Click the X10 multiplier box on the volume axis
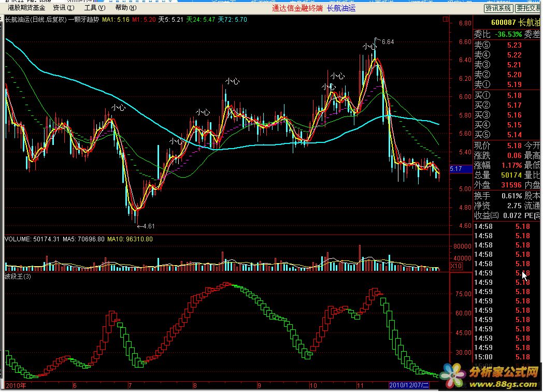The width and height of the screenshot is (543, 392). 456,266
